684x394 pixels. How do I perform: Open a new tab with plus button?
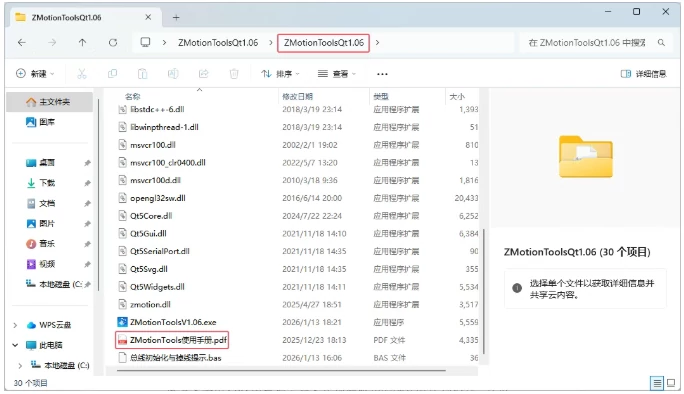[176, 17]
